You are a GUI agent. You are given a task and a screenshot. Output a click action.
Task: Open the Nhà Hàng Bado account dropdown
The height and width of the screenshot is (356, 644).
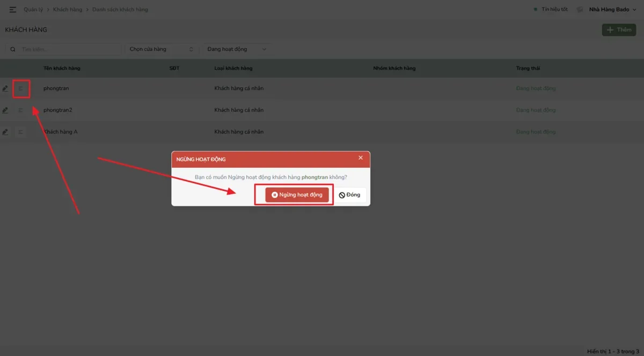pyautogui.click(x=612, y=10)
